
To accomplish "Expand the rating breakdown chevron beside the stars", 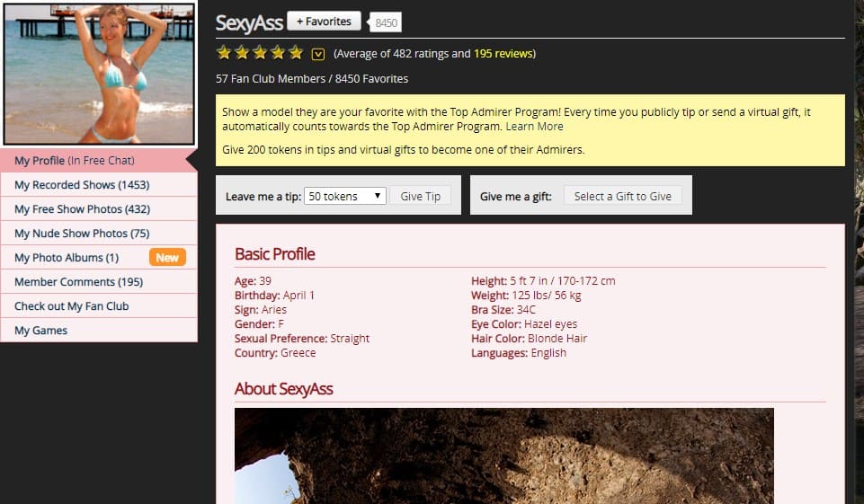I will click(318, 54).
